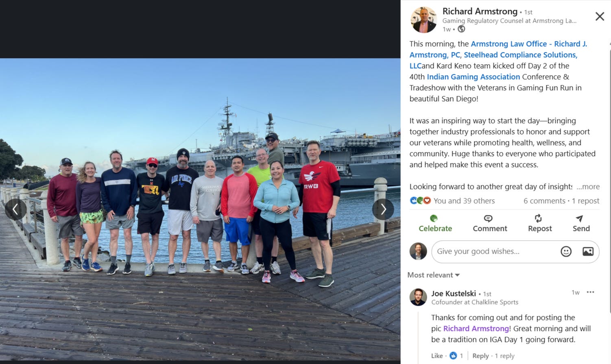The image size is (611, 364).
Task: Like Joe Kustelski's comment
Action: tap(437, 355)
